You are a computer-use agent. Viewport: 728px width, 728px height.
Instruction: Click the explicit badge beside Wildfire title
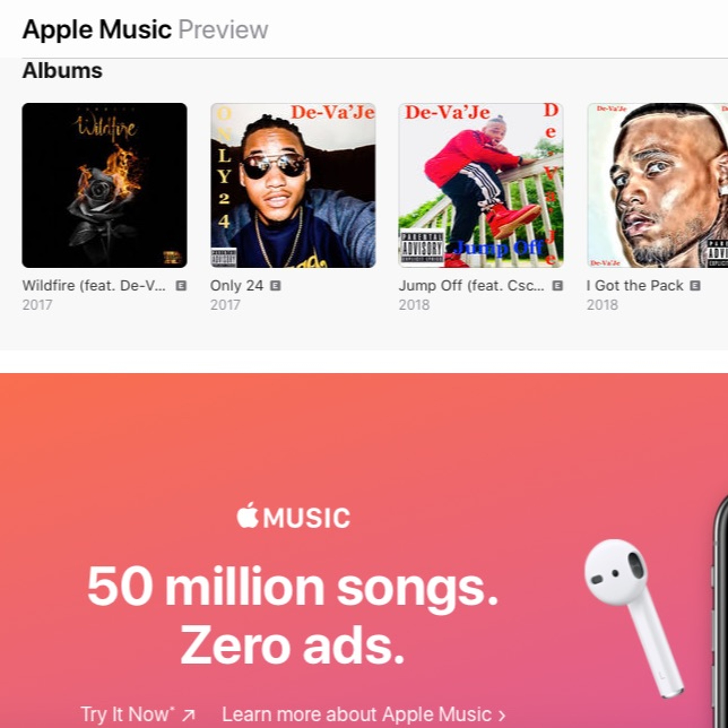tap(181, 286)
